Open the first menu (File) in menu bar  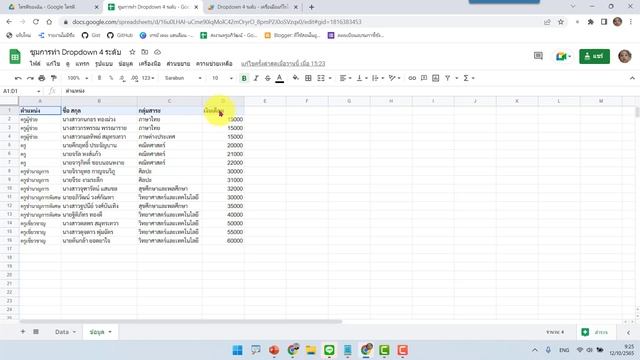pos(35,64)
